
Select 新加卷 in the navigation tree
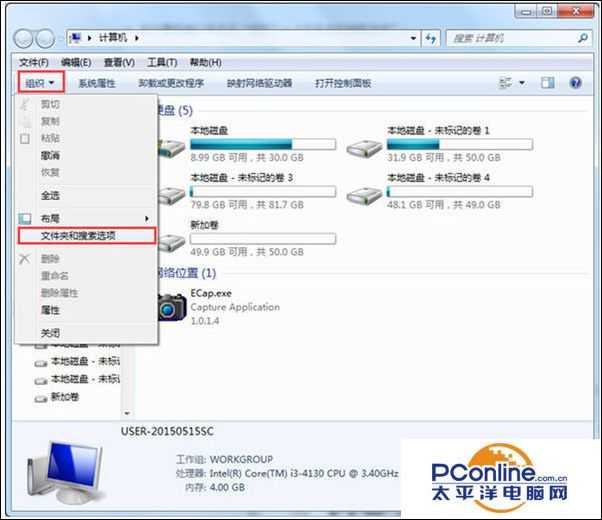point(65,397)
